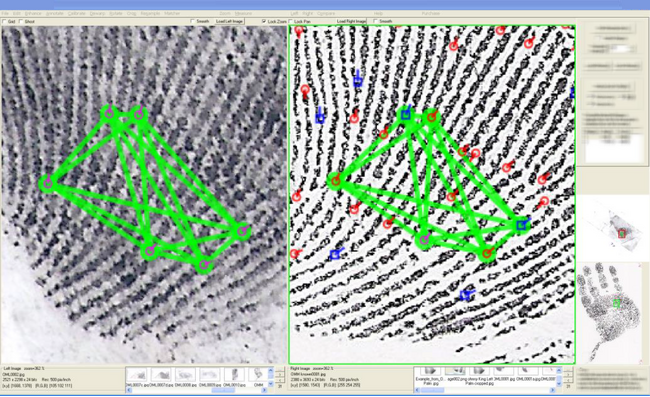Click left thumbnail strip's left scroll arrow

[129, 390]
